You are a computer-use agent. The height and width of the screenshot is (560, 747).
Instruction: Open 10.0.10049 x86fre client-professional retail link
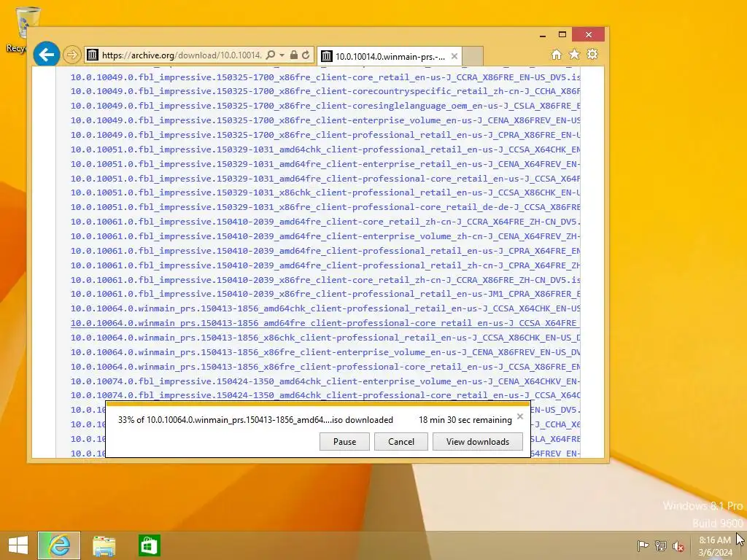pos(325,135)
